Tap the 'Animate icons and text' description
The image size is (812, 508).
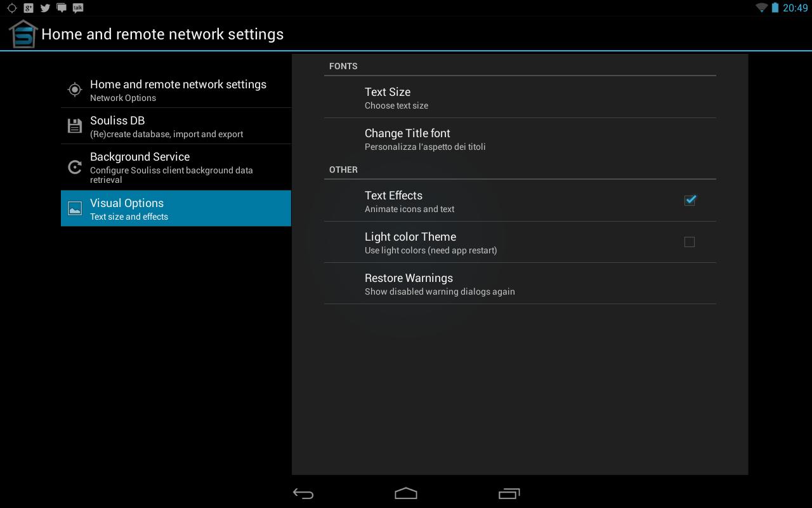point(409,209)
